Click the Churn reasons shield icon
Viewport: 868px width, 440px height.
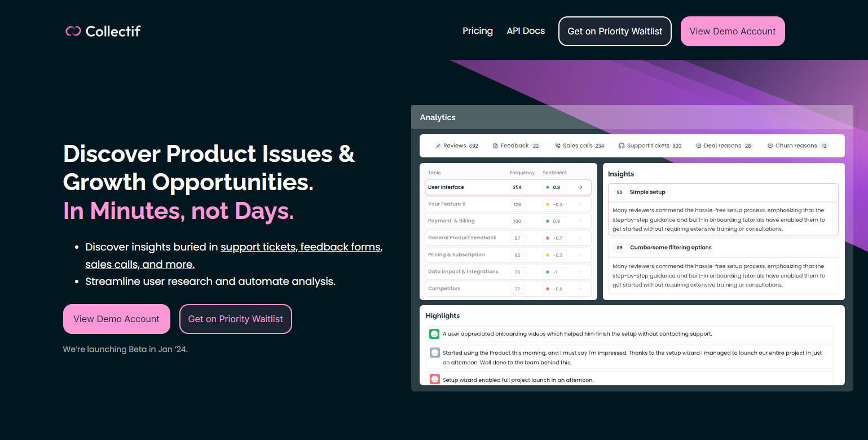(769, 146)
